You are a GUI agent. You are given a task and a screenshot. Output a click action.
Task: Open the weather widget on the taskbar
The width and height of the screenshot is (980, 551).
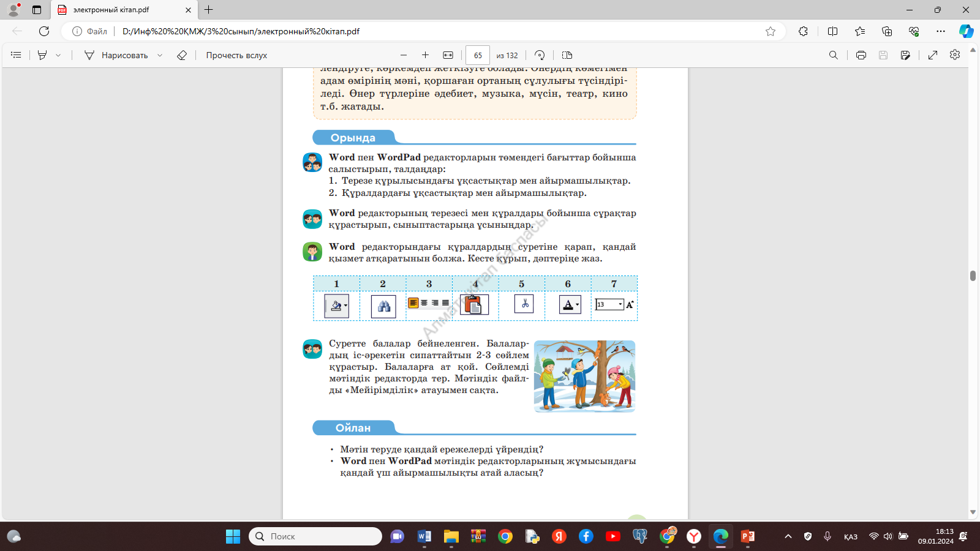coord(13,536)
